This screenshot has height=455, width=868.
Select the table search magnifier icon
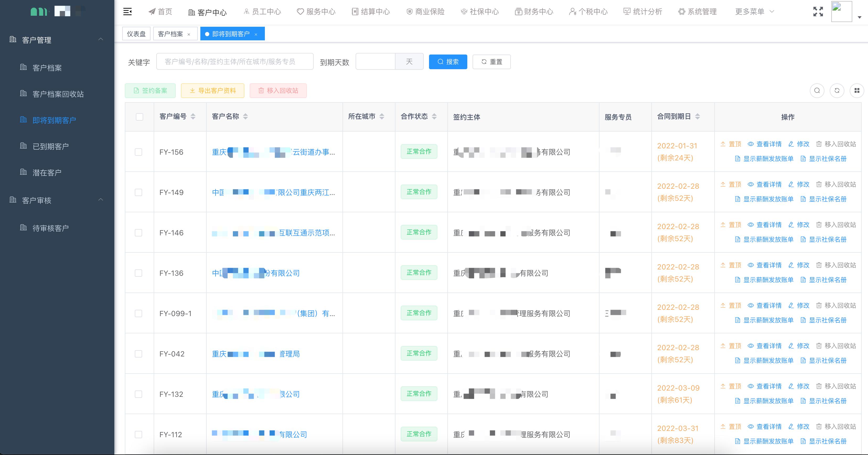(817, 90)
